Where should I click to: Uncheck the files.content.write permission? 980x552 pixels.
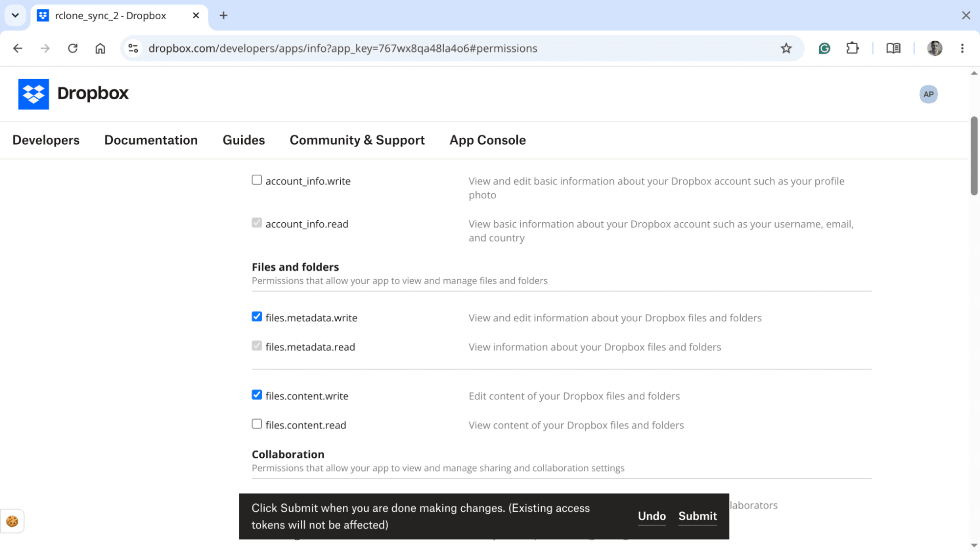pyautogui.click(x=257, y=395)
